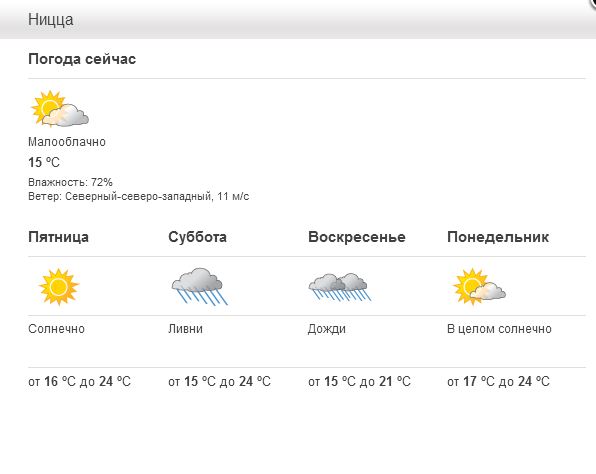Click the current temperature 15 °C

click(x=44, y=163)
